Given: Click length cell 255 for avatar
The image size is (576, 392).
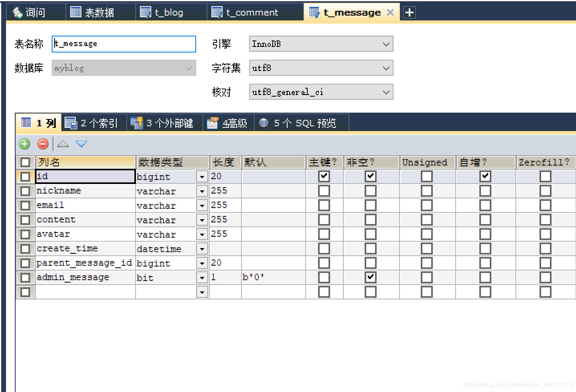Looking at the screenshot, I should point(225,234).
